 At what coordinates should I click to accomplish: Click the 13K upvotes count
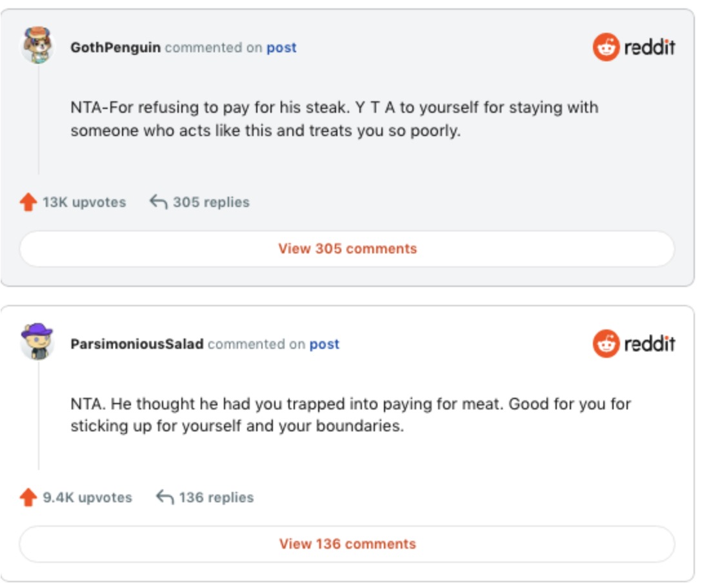coord(84,202)
